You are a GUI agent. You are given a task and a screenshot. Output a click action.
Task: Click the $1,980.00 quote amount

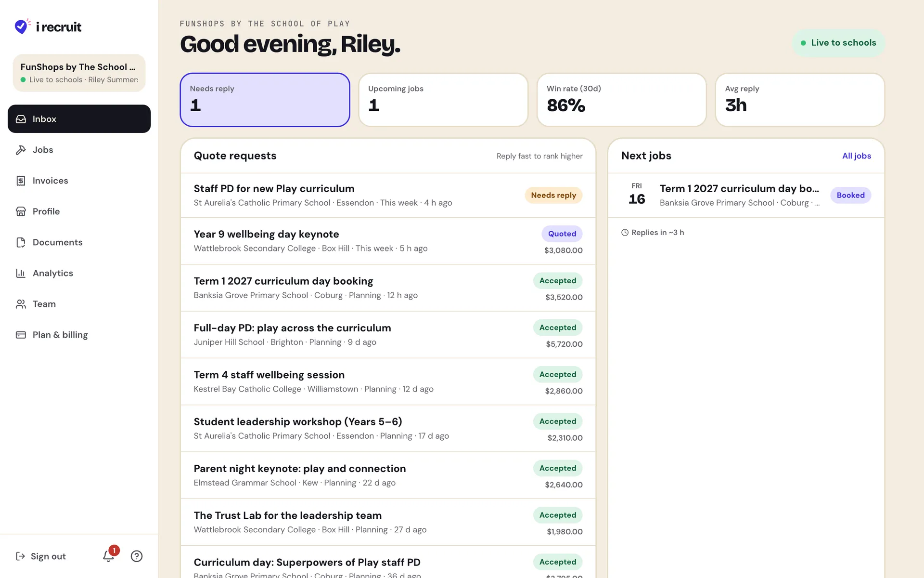point(565,532)
